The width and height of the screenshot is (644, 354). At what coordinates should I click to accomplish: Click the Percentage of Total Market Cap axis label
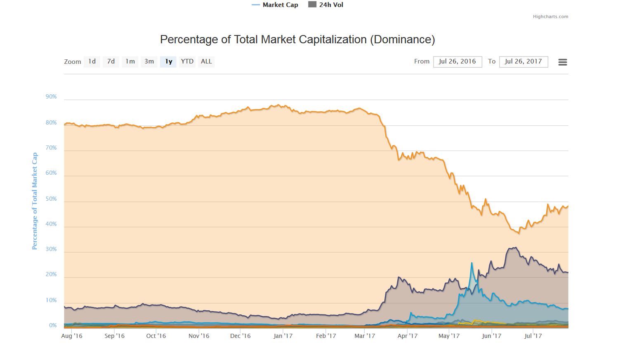pyautogui.click(x=35, y=201)
